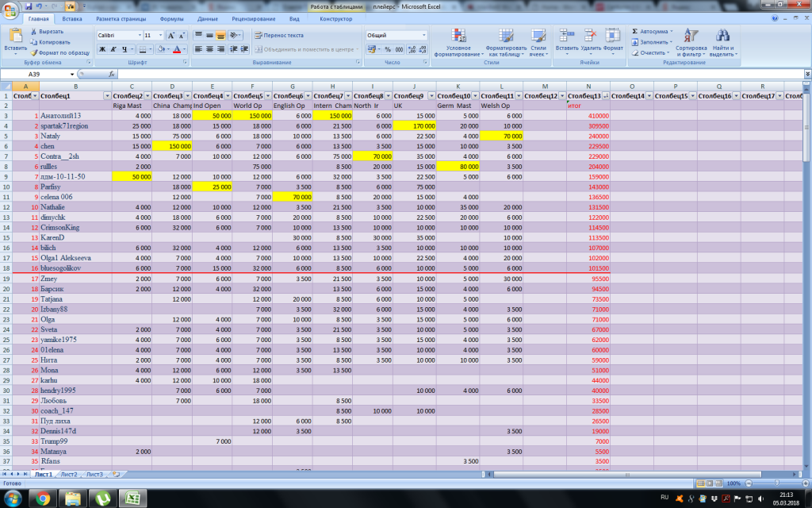Open Conditional Formatting (Условное форматирование)
Image resolution: width=812 pixels, height=508 pixels.
point(458,37)
